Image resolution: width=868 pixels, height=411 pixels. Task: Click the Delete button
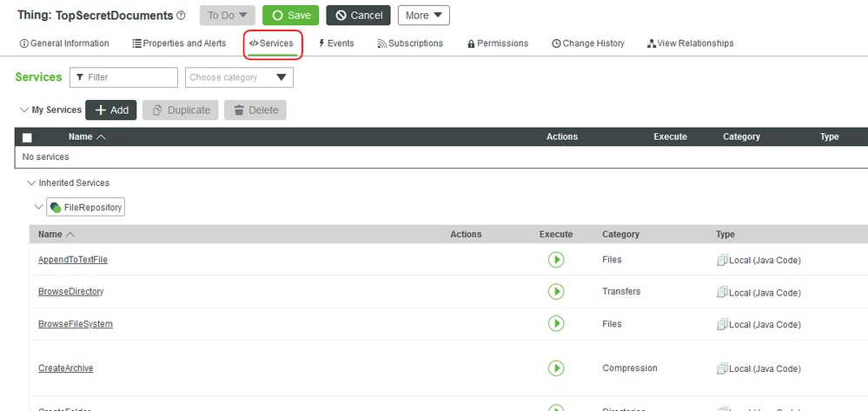(255, 110)
